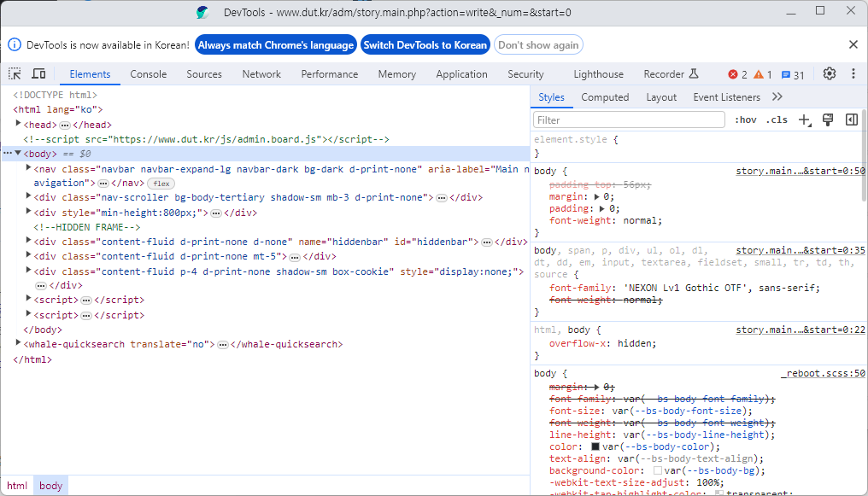The height and width of the screenshot is (496, 868).
Task: Open the rendering emulation paintbrush icon
Action: pos(828,120)
